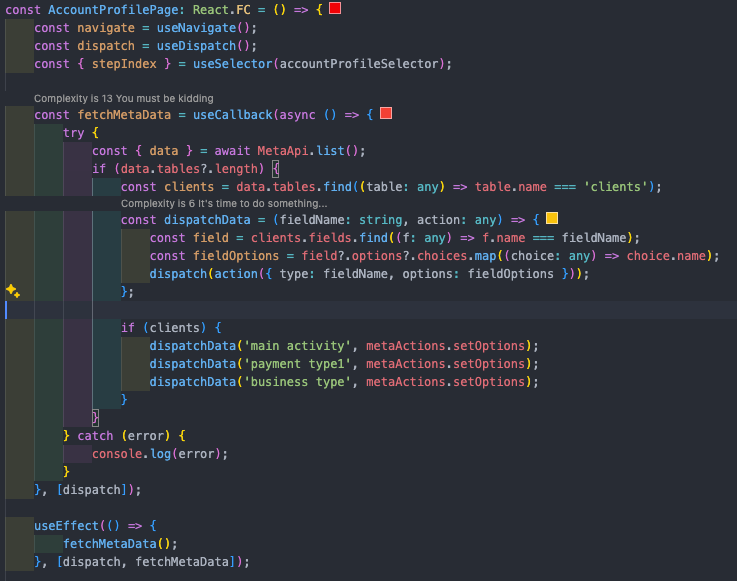Click the fetchMetaData() invocation inside useEffect

click(117, 544)
